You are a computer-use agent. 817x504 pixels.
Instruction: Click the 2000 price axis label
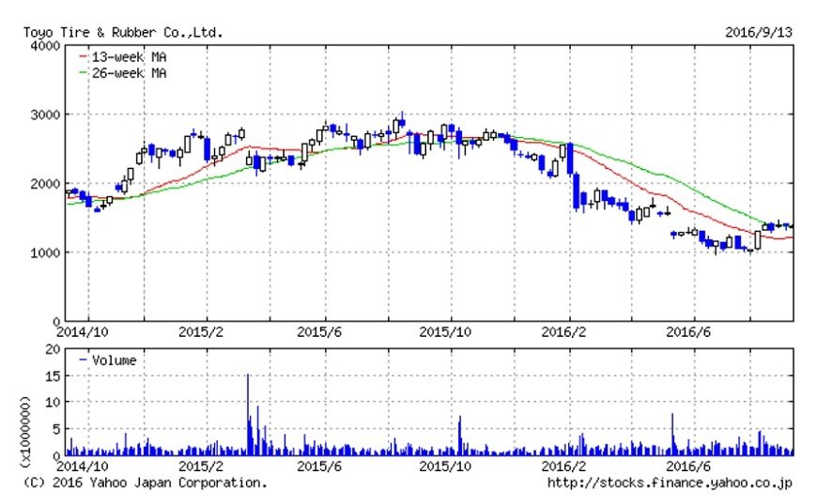tap(45, 184)
